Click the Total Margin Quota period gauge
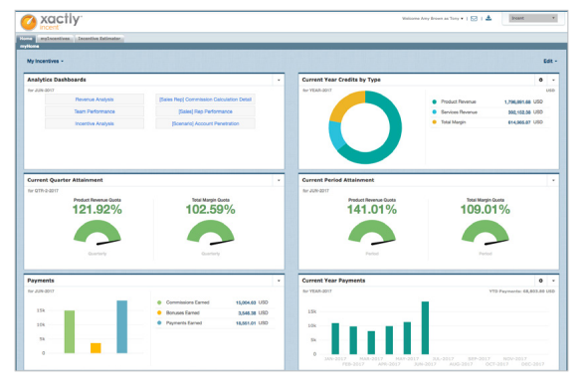 (486, 233)
